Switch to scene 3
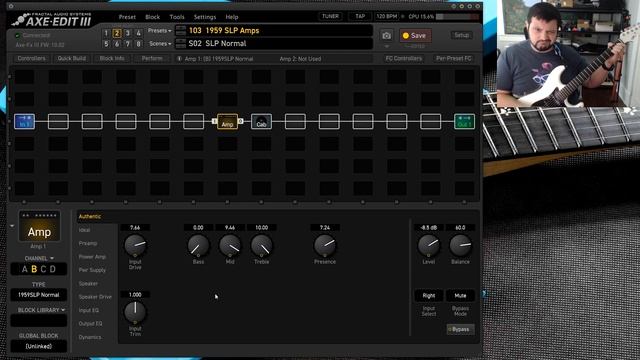Viewport: 640px width, 360px height. (x=127, y=33)
